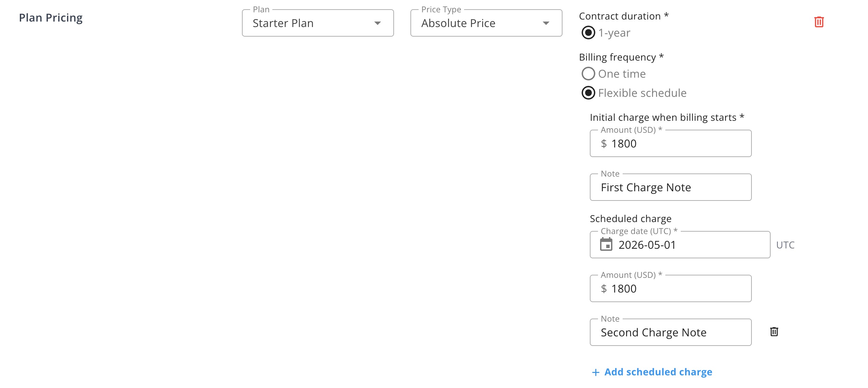Select the Flexible schedule radio button
This screenshot has width=868, height=388.
(588, 93)
